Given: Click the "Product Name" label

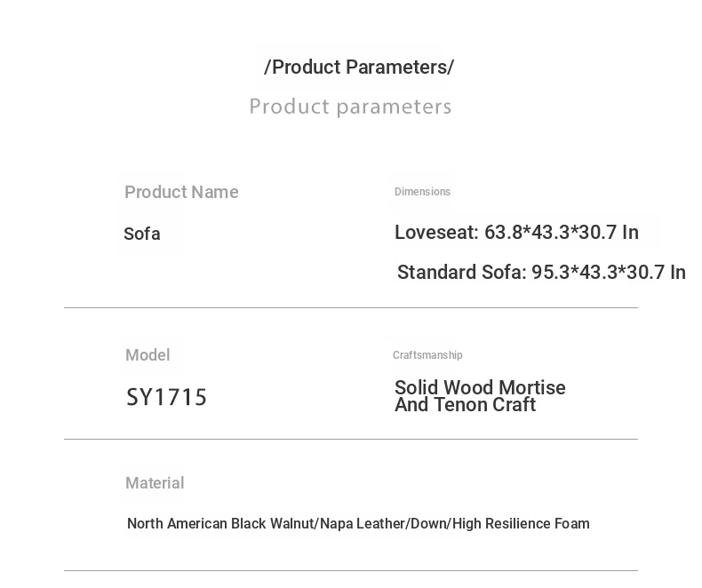Looking at the screenshot, I should click(x=181, y=192).
